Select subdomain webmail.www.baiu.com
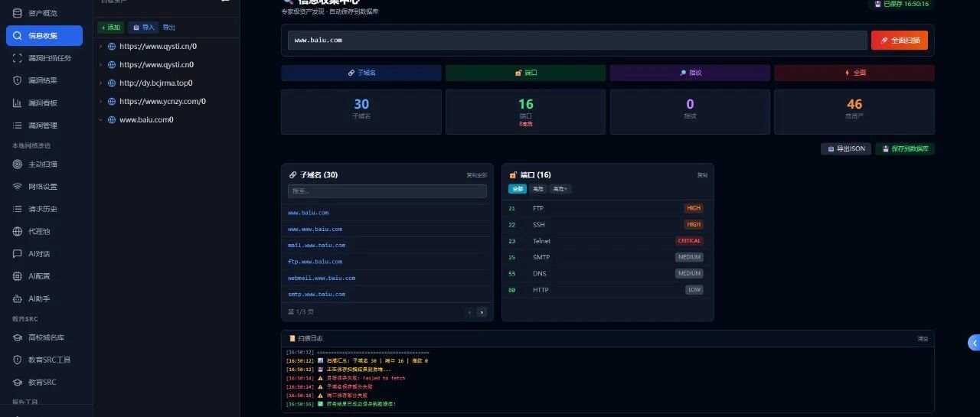Screen dimensions: 980x417 322,278
